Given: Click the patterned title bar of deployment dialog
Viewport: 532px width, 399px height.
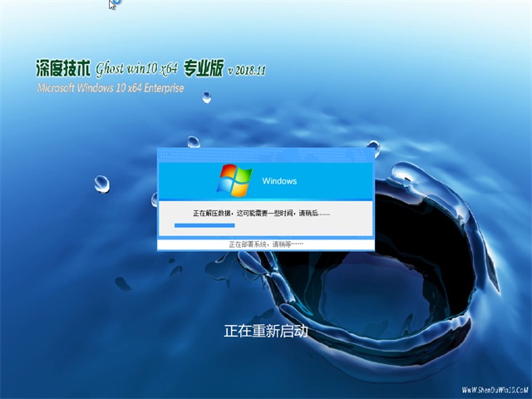Looking at the screenshot, I should (x=266, y=155).
